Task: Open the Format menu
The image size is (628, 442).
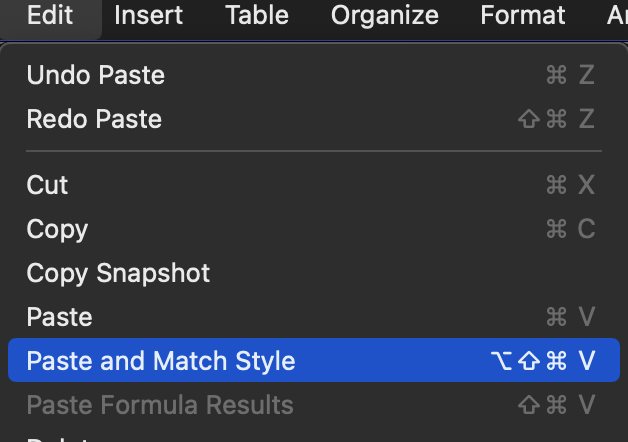Action: point(520,16)
